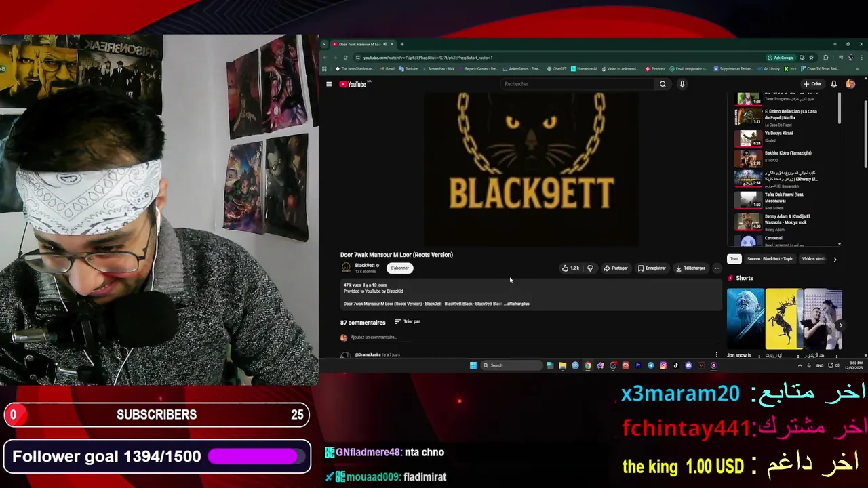The image size is (868, 488).
Task: Select the Tout filter chip
Action: [x=734, y=259]
